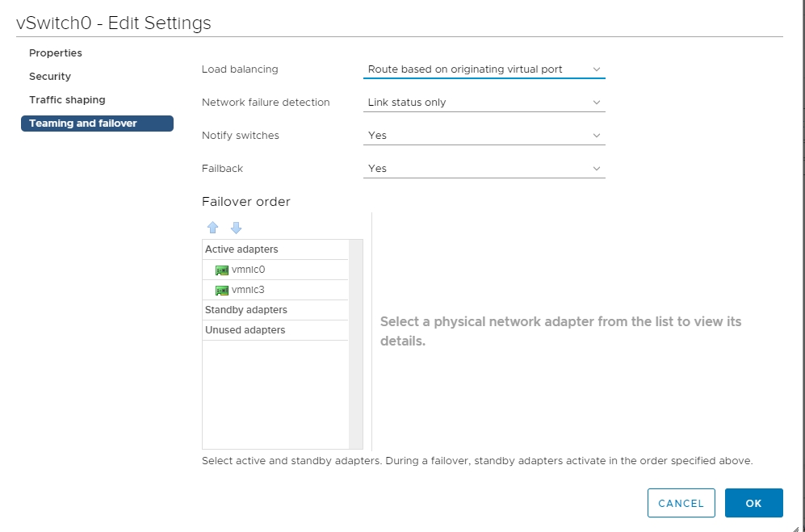This screenshot has width=805, height=532.
Task: Select the vmnic0 network adapter icon
Action: [x=222, y=270]
